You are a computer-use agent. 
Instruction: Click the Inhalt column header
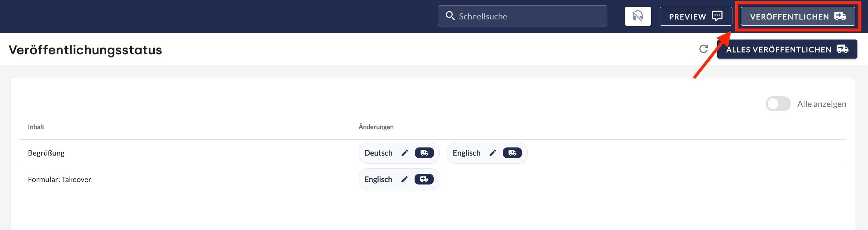[36, 127]
